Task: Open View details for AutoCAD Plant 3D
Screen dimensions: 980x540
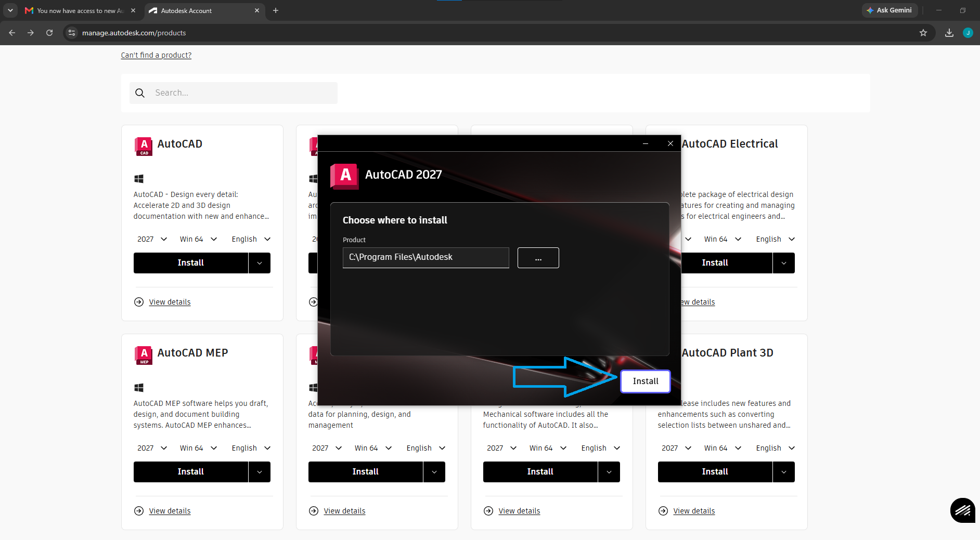Action: pos(694,511)
